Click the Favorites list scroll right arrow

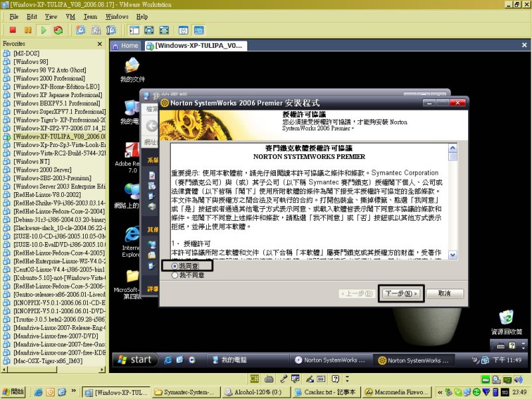pyautogui.click(x=102, y=369)
